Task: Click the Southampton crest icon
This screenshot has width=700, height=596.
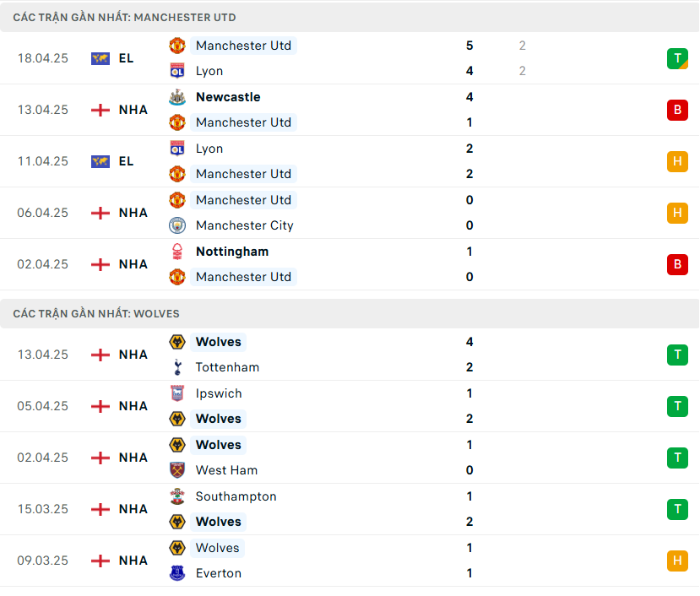Action: [x=177, y=496]
